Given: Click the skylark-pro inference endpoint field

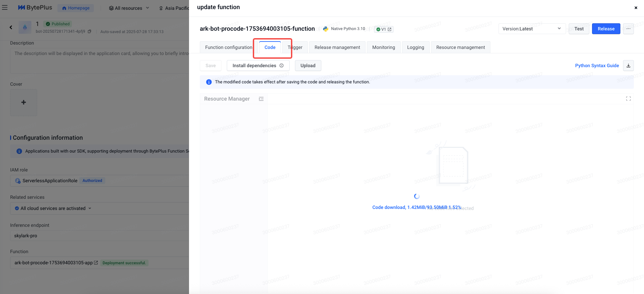Looking at the screenshot, I should pos(100,236).
